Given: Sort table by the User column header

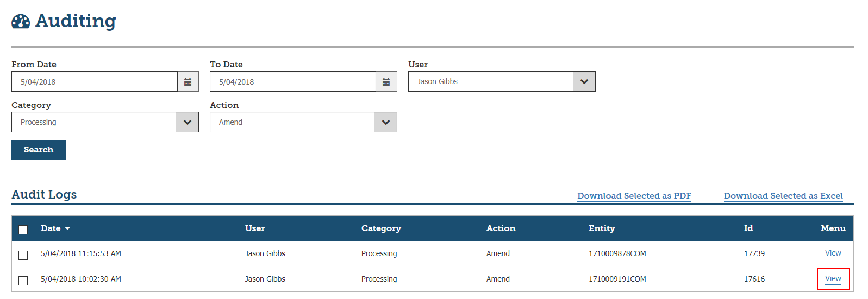Looking at the screenshot, I should pos(255,228).
